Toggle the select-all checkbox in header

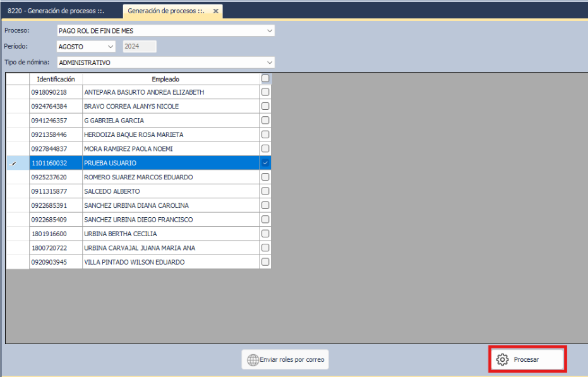(x=265, y=79)
